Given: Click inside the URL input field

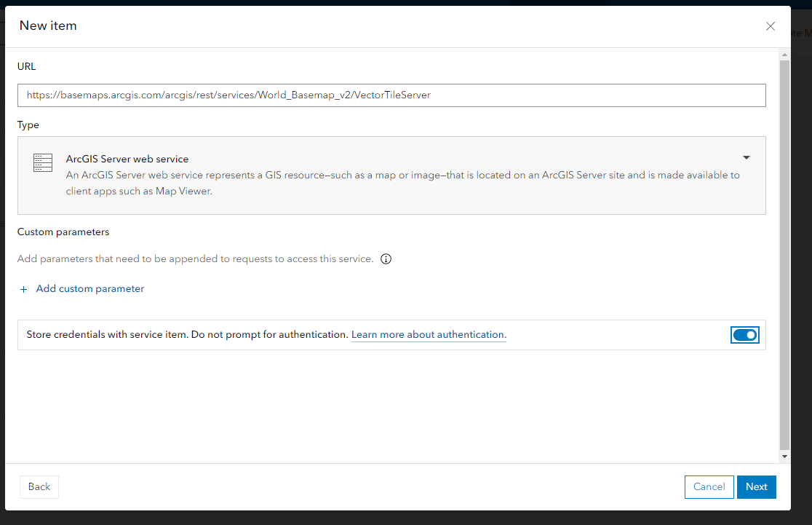Looking at the screenshot, I should click(391, 95).
